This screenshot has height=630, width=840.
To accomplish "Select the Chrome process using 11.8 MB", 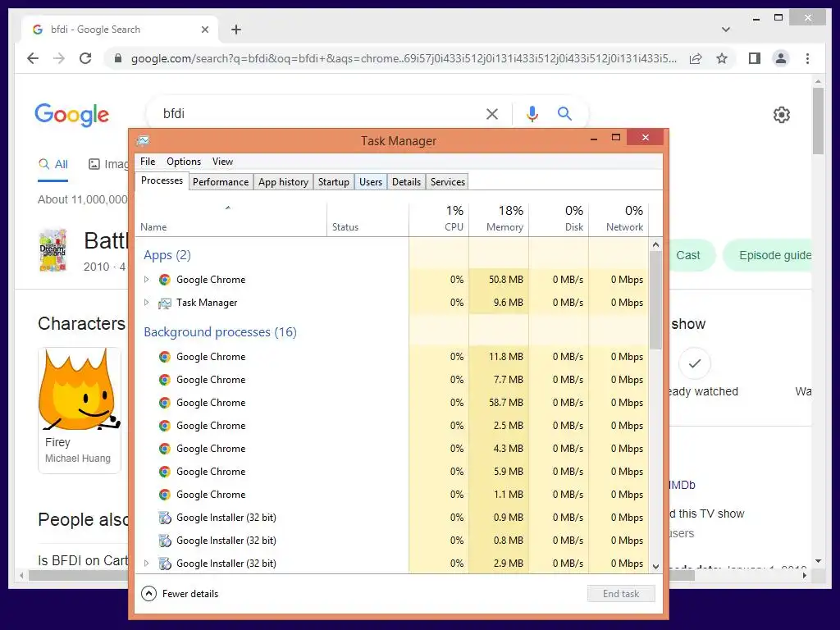I will pyautogui.click(x=392, y=357).
